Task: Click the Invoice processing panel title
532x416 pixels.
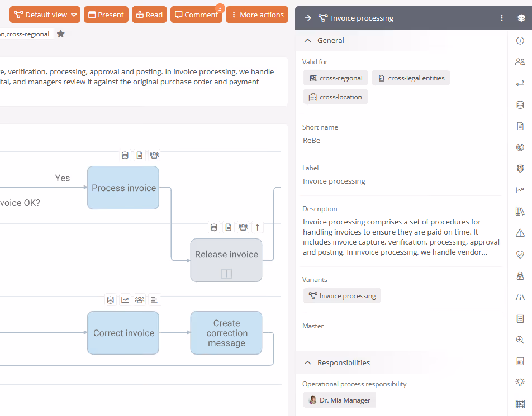Action: [362, 18]
